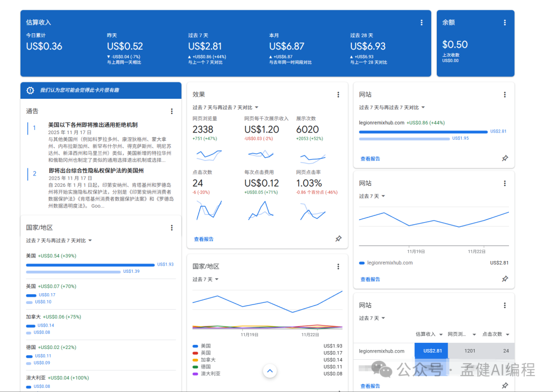
Task: Open the 效果 card options menu
Action: [338, 95]
